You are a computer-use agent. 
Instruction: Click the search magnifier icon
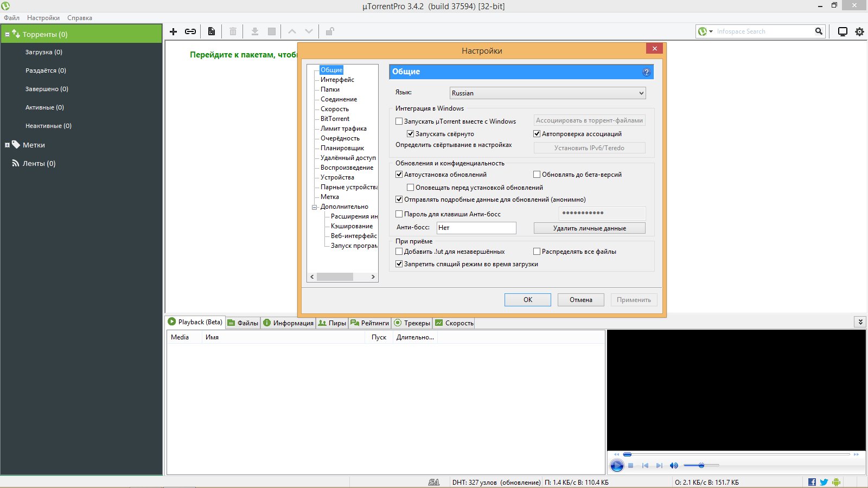(x=819, y=31)
